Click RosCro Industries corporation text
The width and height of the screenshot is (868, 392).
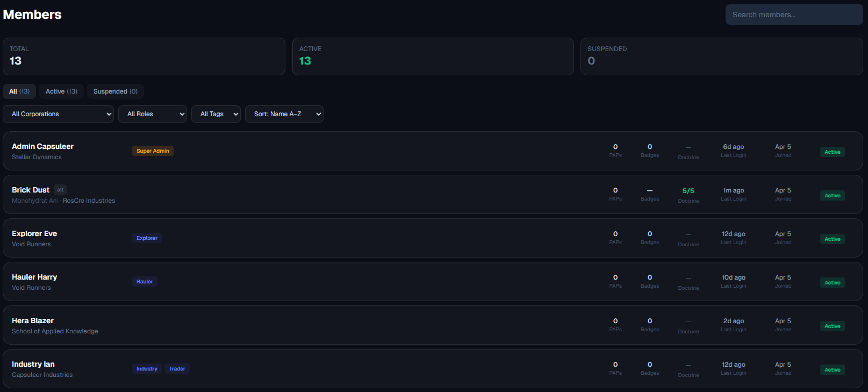pyautogui.click(x=89, y=201)
